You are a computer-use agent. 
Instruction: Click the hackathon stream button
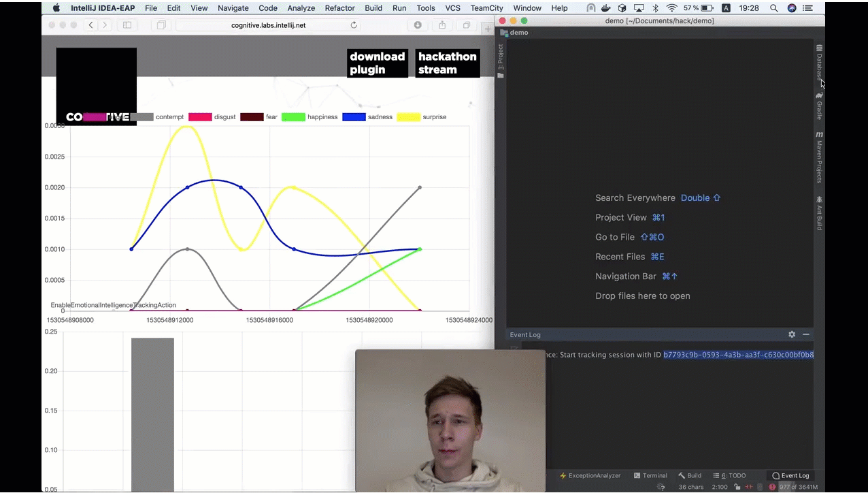pos(448,63)
